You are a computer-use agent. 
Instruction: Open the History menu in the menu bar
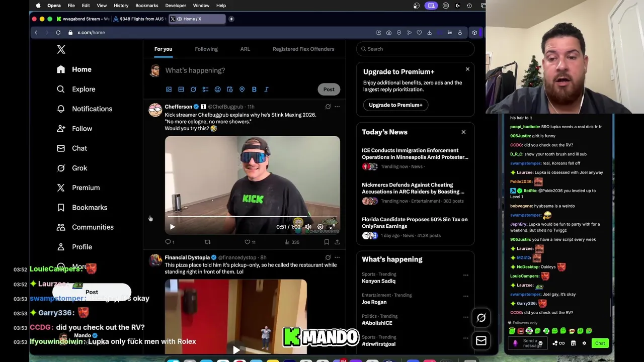click(x=121, y=6)
